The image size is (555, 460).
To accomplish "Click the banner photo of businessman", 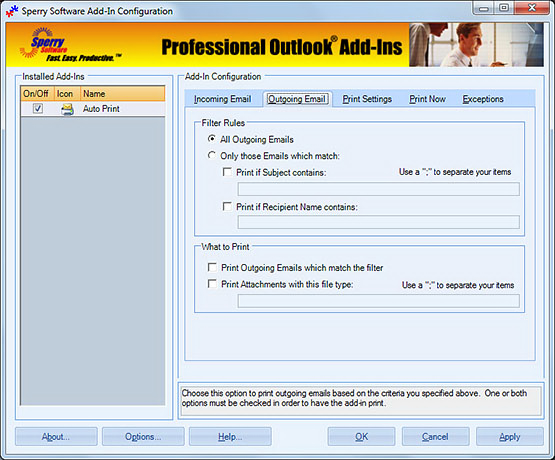I will pyautogui.click(x=476, y=45).
